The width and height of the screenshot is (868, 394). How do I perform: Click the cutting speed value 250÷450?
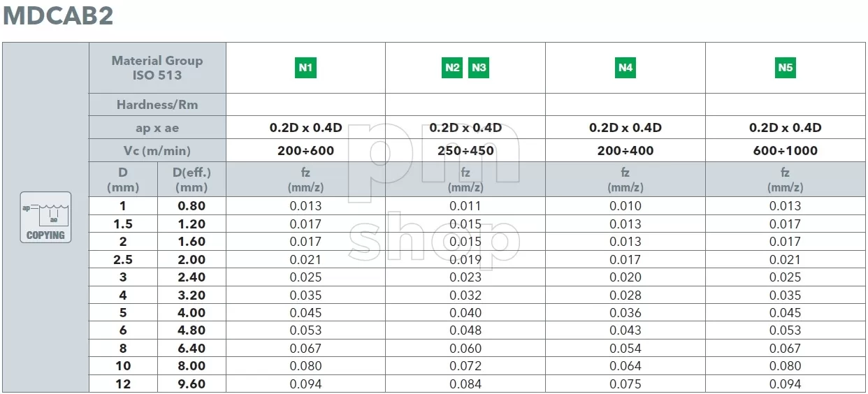pos(465,150)
